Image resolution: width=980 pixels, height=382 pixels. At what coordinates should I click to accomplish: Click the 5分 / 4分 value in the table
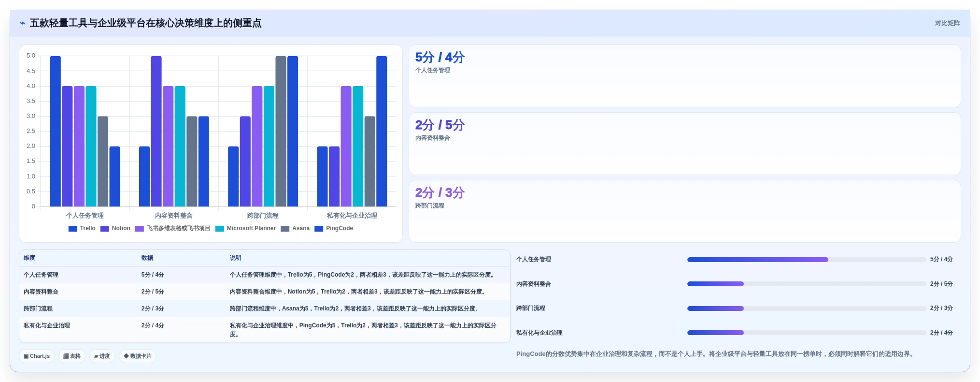click(153, 275)
